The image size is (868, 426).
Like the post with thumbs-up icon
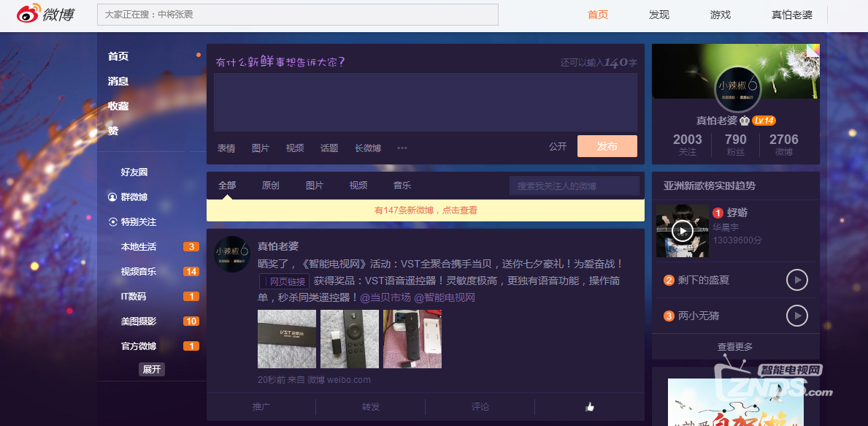[x=589, y=407]
